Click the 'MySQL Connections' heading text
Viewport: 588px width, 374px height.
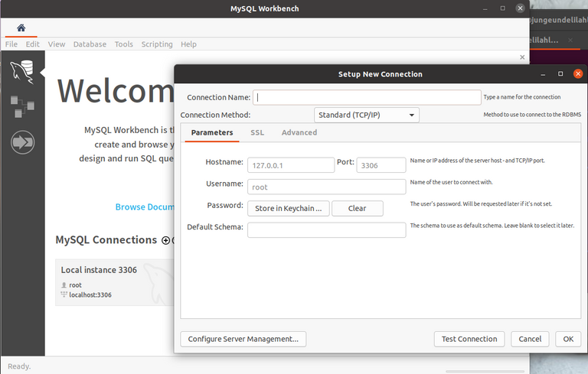106,240
